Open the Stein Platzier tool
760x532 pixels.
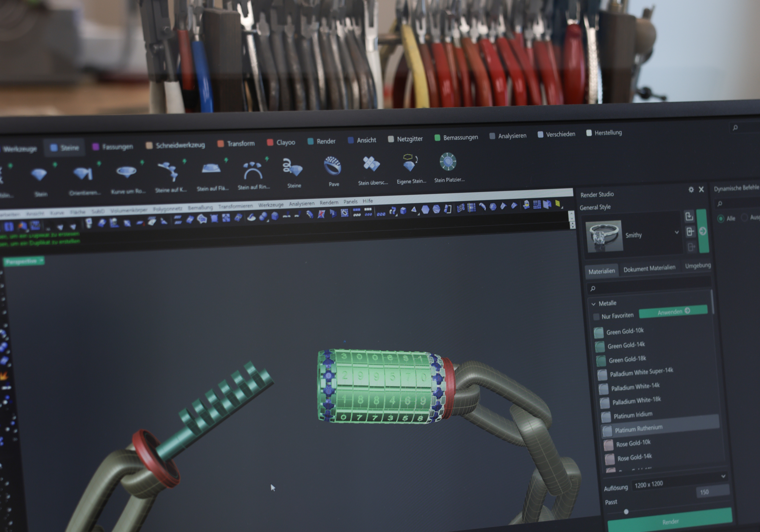[448, 162]
